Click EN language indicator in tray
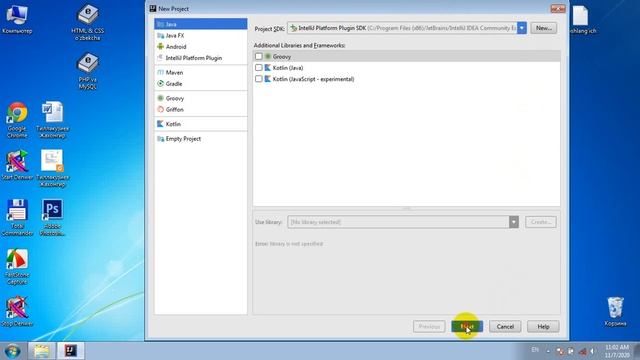Screen dimensions: 640x360 pos(535,350)
